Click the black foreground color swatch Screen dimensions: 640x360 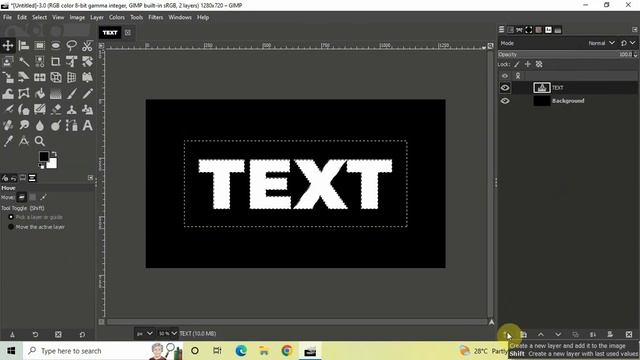pyautogui.click(x=44, y=156)
